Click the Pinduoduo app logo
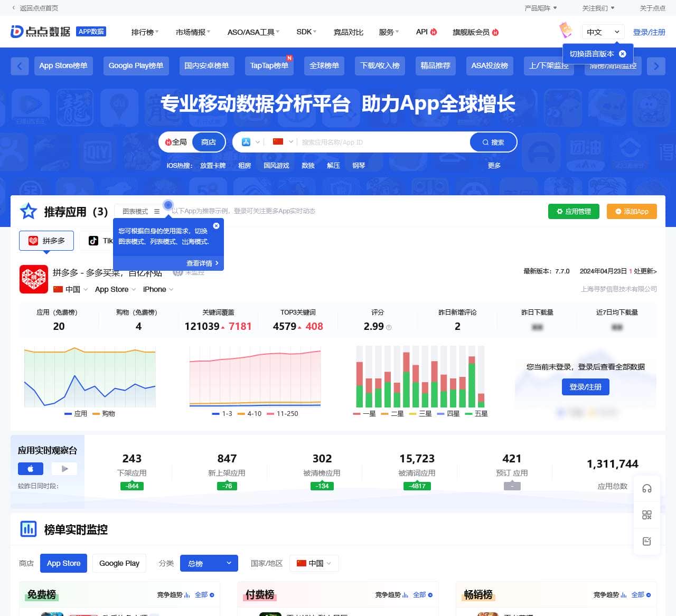 pos(34,279)
